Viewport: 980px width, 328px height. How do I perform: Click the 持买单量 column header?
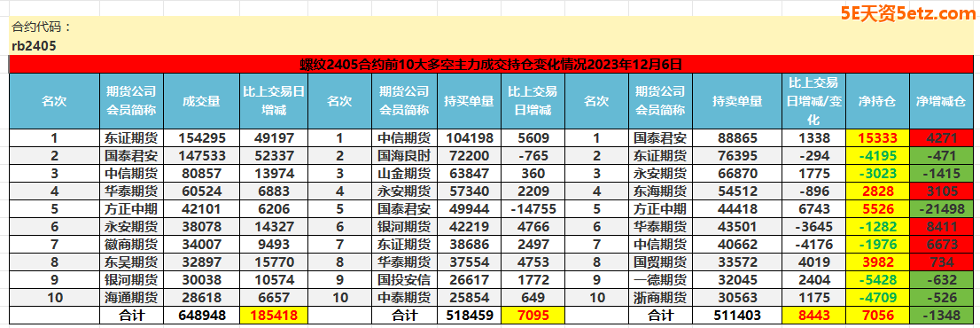[469, 101]
